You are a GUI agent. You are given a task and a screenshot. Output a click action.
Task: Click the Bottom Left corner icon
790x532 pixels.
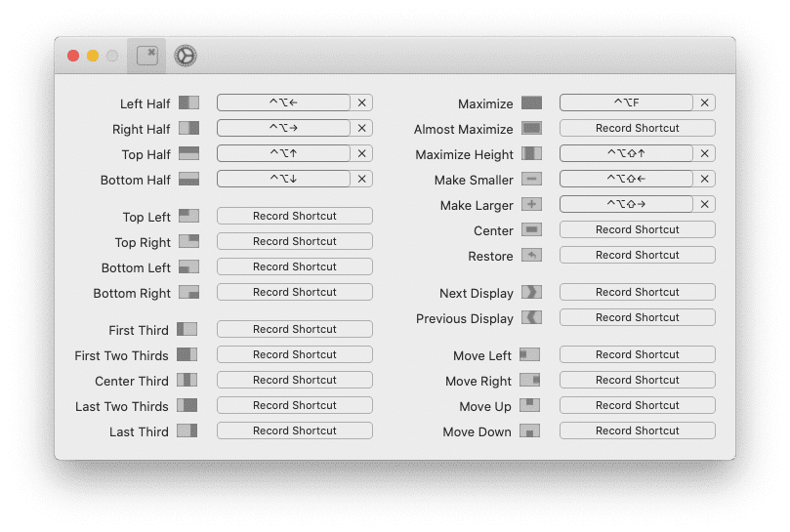(188, 266)
